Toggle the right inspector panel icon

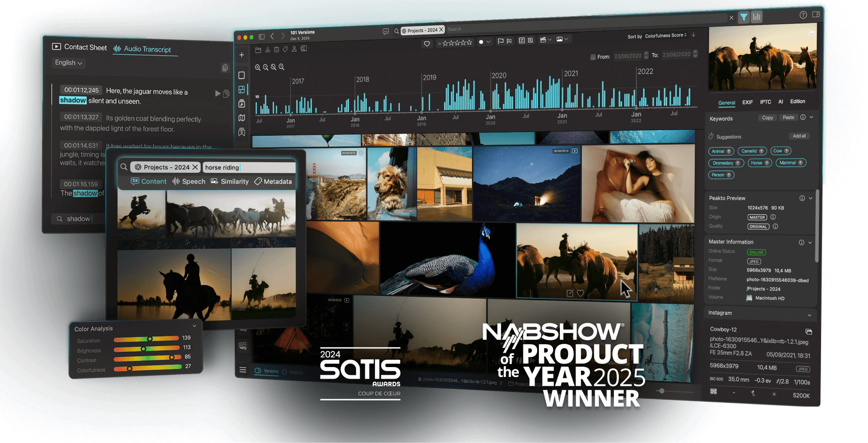[816, 15]
